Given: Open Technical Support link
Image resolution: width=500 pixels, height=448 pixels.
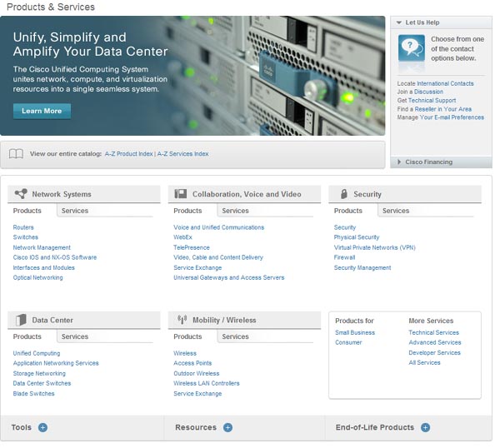Looking at the screenshot, I should click(x=432, y=101).
